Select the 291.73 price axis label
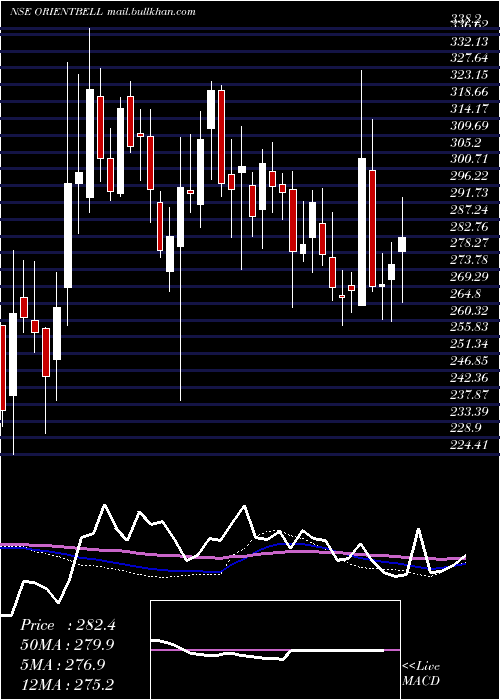 tap(468, 193)
